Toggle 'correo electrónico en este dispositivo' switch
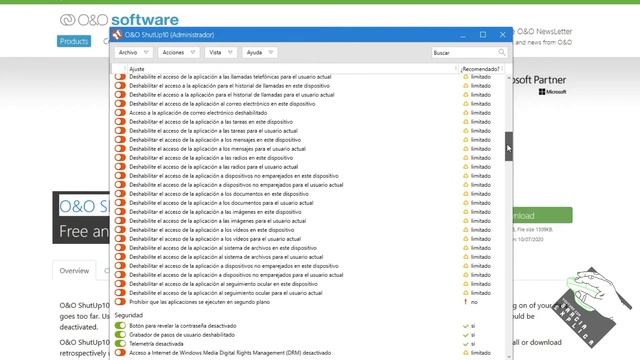 [x=120, y=104]
